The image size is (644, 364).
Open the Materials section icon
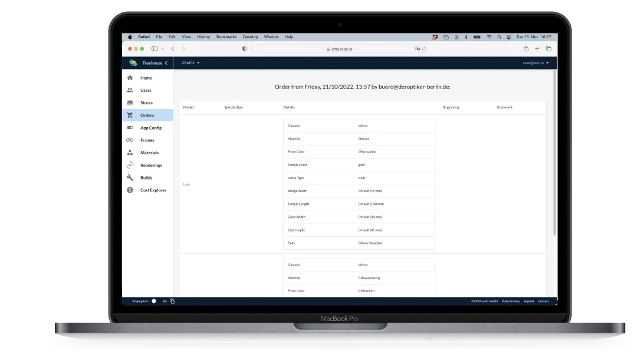(x=130, y=153)
